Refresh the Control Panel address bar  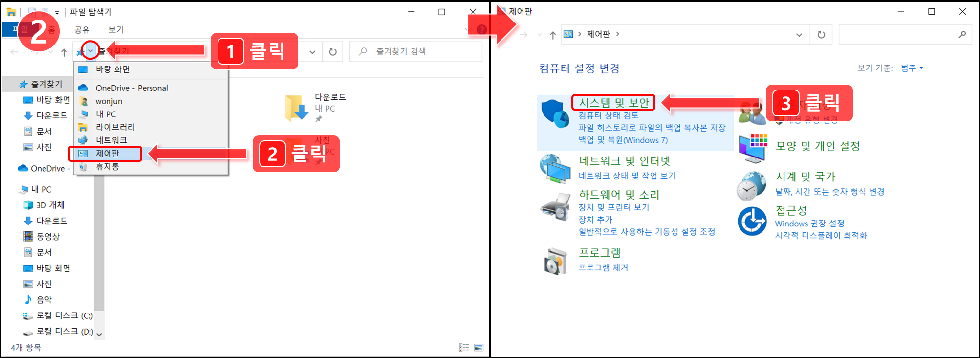821,35
